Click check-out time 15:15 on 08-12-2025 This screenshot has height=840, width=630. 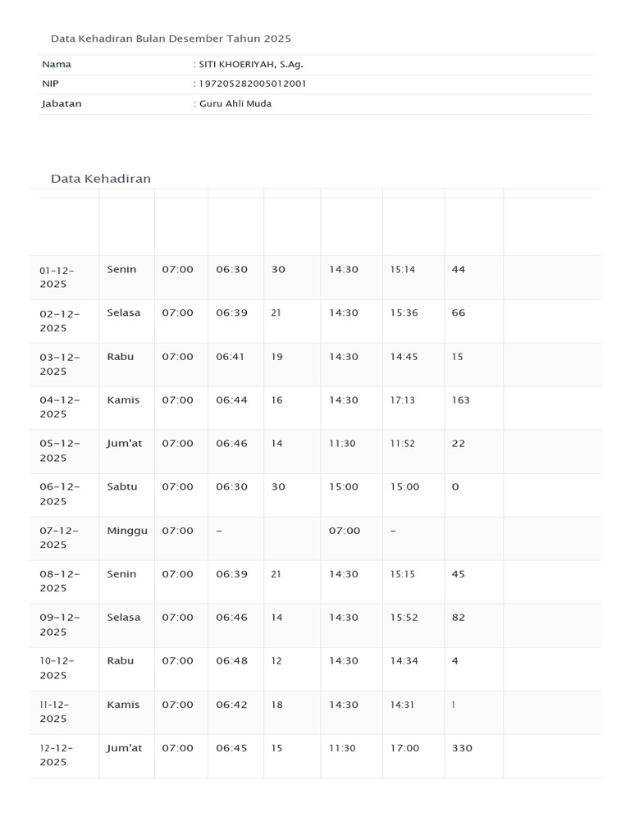click(402, 574)
